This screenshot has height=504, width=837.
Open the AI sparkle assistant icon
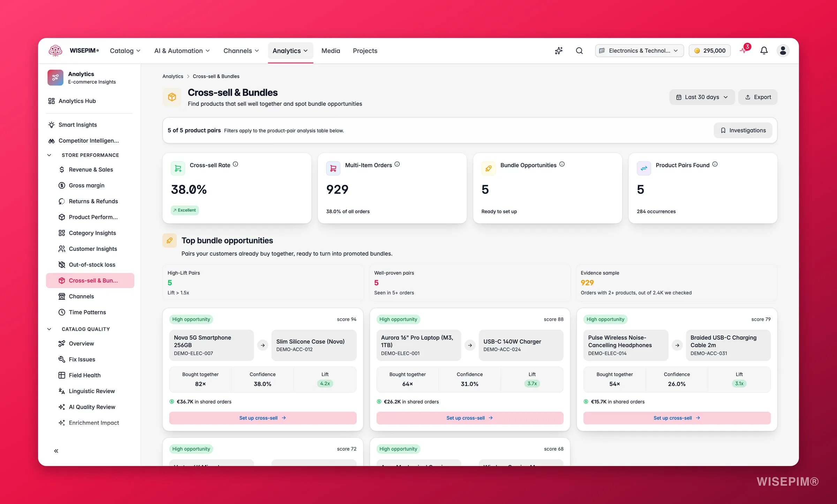coord(559,51)
